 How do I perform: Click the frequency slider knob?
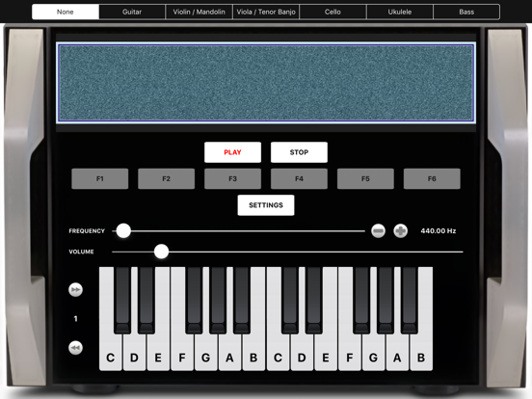(123, 231)
